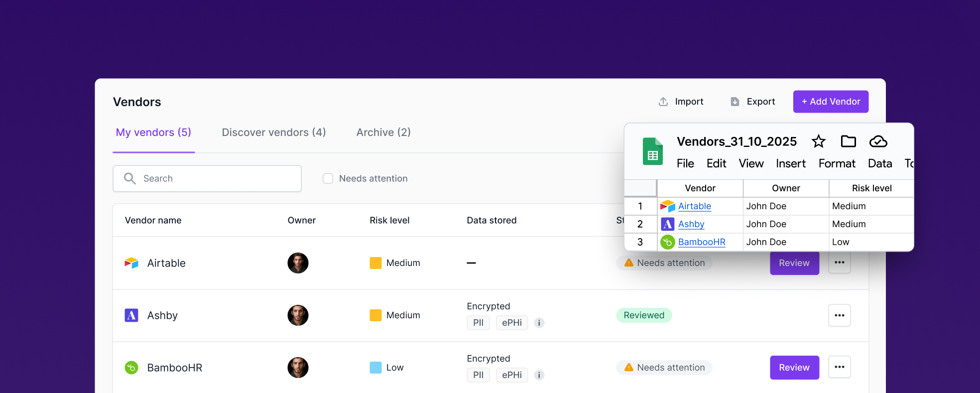
Task: Click the Reviewed status badge for Ashby
Action: pyautogui.click(x=644, y=315)
